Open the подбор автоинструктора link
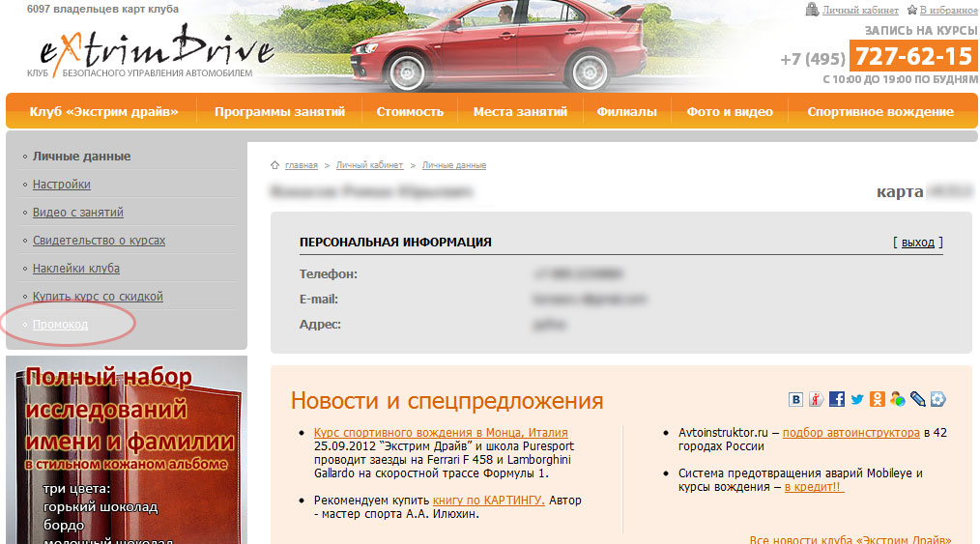This screenshot has height=544, width=980. point(851,432)
